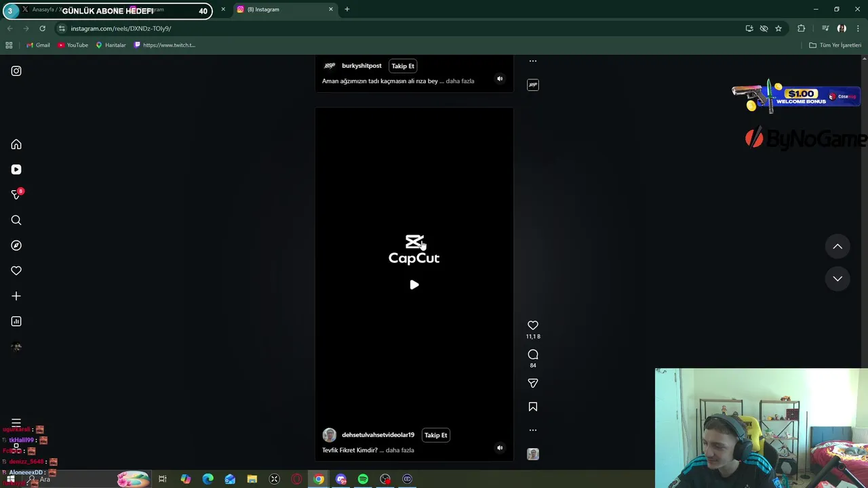Open more options on the burkyshitpost reel

(533, 61)
